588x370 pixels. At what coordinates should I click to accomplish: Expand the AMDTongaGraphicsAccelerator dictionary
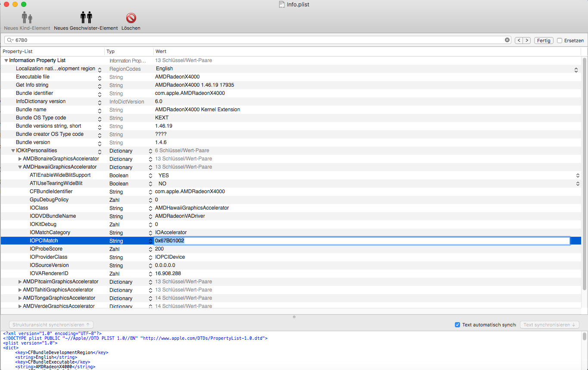pos(20,298)
